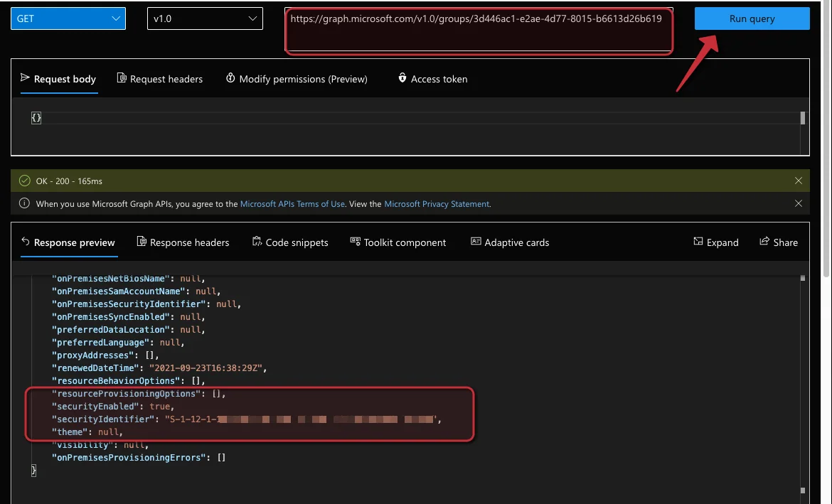Viewport: 832px width, 504px height.
Task: Click the Access token lock icon
Action: click(402, 78)
